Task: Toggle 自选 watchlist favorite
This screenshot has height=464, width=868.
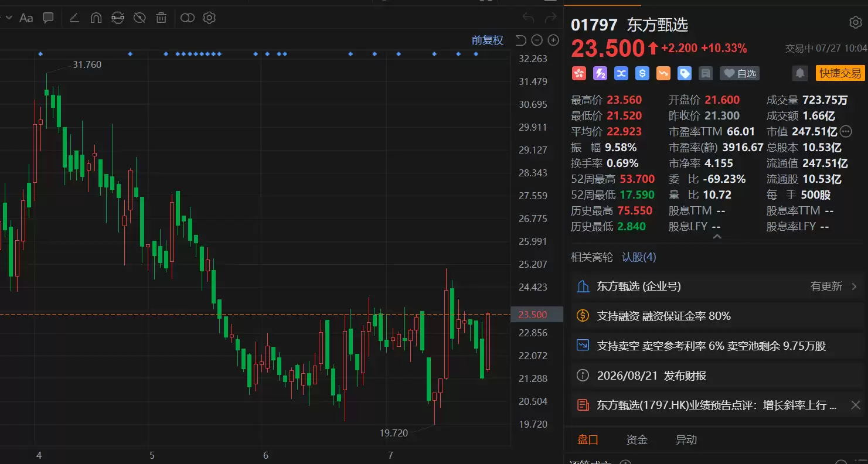Action: coord(740,73)
